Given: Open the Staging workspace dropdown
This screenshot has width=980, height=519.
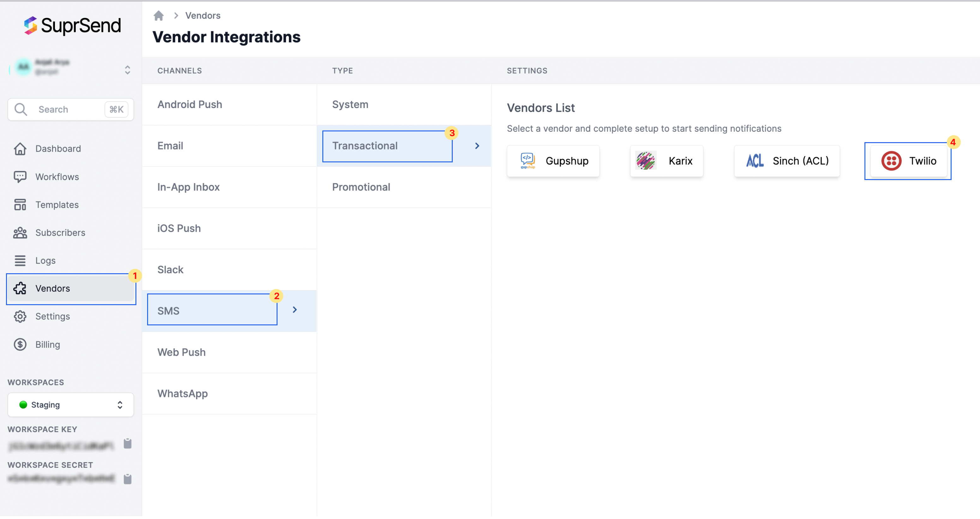Looking at the screenshot, I should pyautogui.click(x=71, y=405).
